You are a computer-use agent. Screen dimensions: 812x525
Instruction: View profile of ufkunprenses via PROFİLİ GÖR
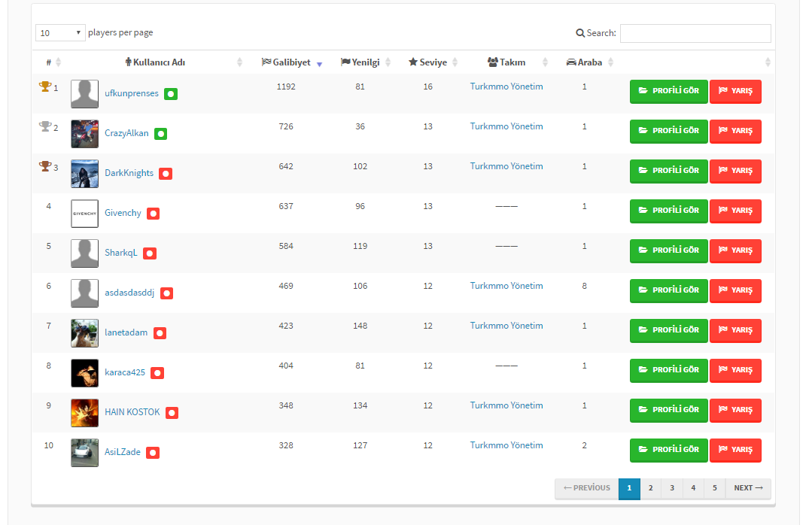pos(668,91)
